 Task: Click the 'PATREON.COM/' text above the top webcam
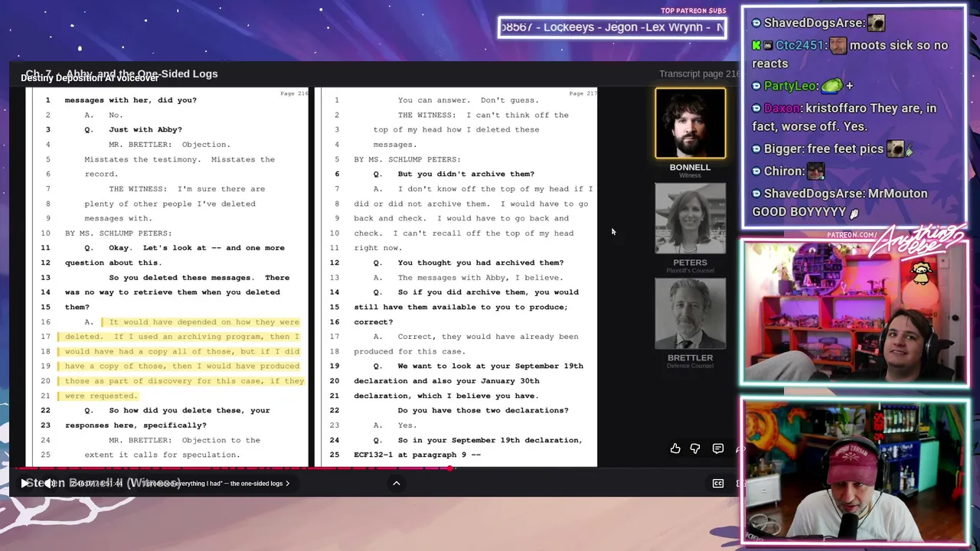tap(851, 235)
